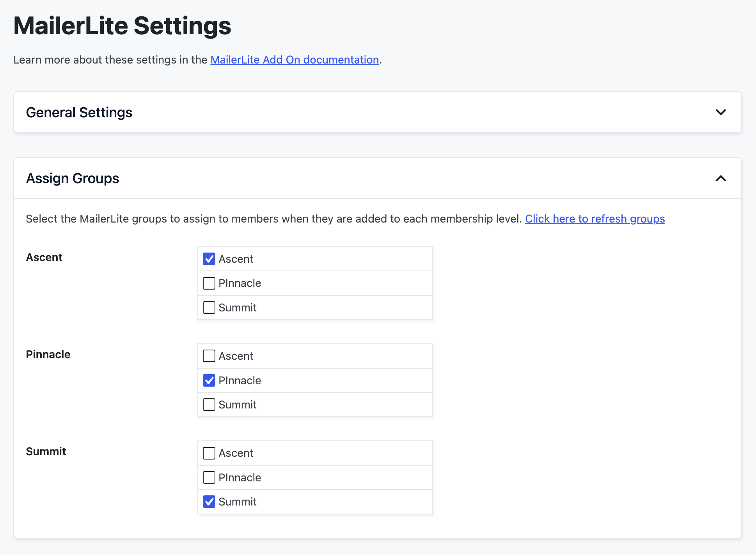This screenshot has height=555, width=756.
Task: Click the bold Ascent level label
Action: [x=44, y=257]
